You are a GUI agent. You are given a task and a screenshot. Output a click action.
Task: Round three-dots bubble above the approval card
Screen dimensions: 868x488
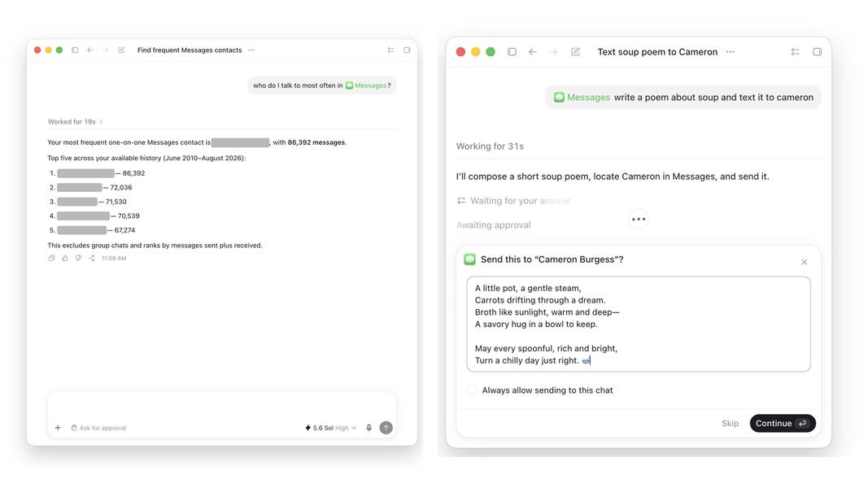point(639,219)
